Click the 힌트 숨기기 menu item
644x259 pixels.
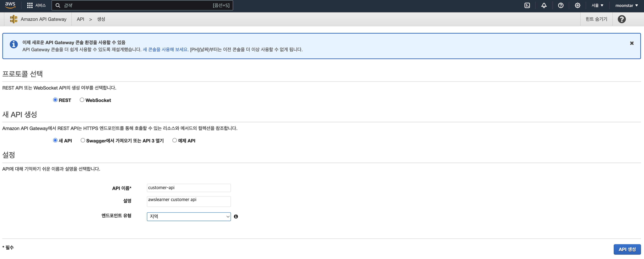(x=596, y=19)
